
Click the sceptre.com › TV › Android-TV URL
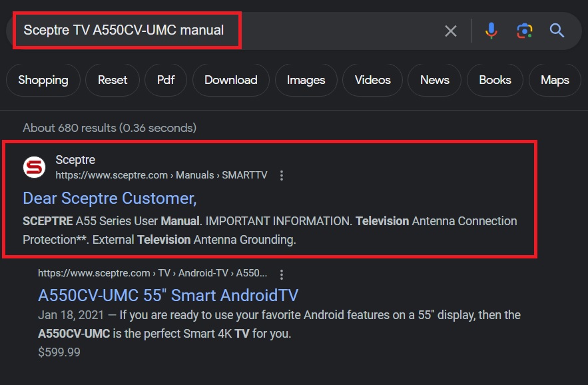152,273
